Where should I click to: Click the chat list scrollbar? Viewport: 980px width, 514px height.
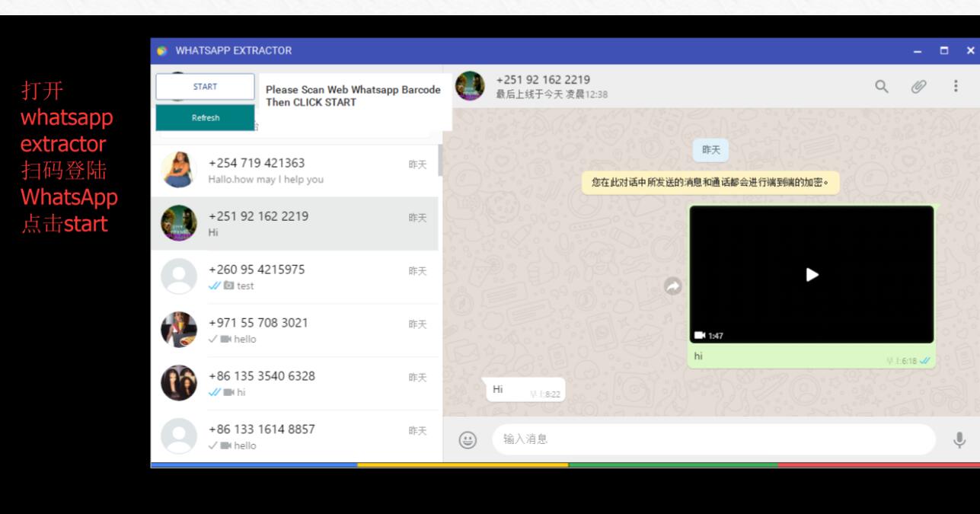[x=440, y=161]
